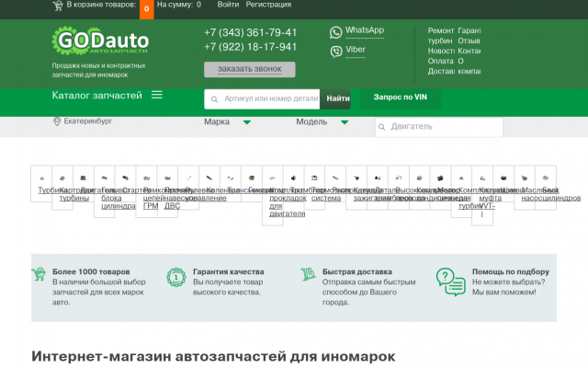Open the Войти login link

(228, 5)
